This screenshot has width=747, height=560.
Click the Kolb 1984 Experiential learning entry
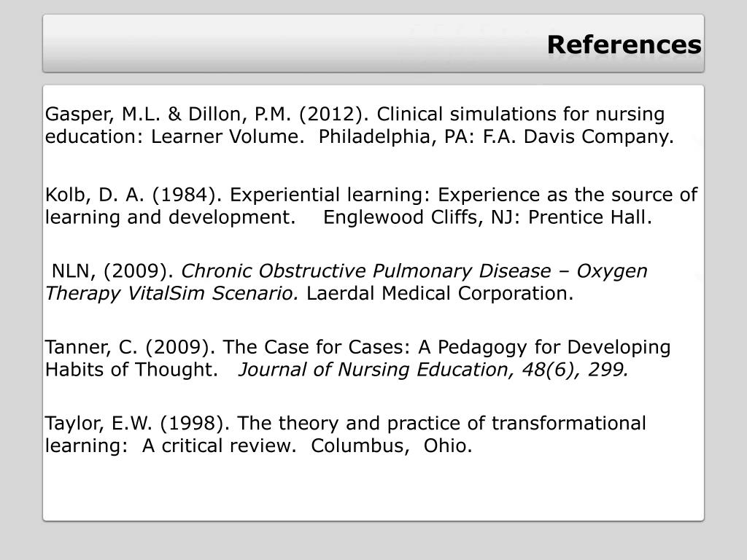click(x=371, y=206)
